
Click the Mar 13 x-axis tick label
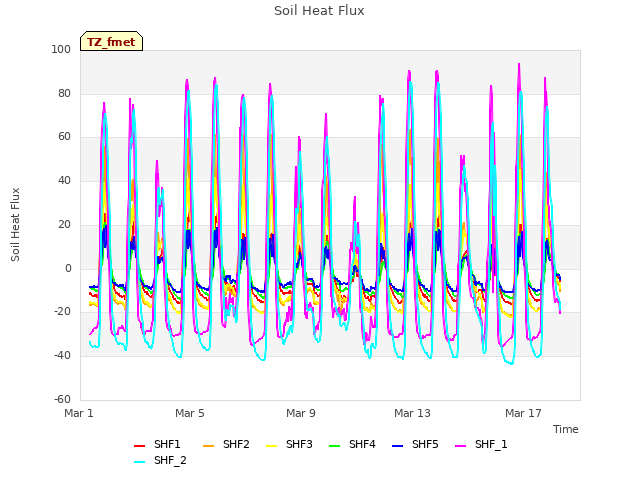[x=412, y=413]
